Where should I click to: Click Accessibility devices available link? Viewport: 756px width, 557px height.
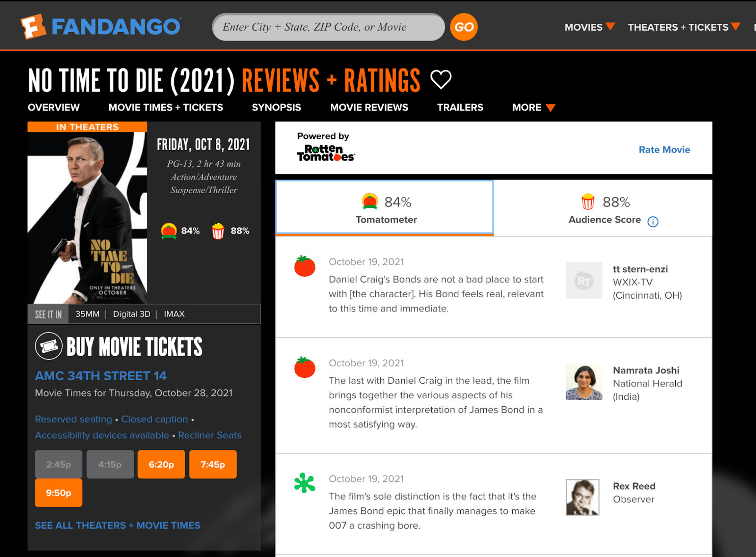coord(102,435)
